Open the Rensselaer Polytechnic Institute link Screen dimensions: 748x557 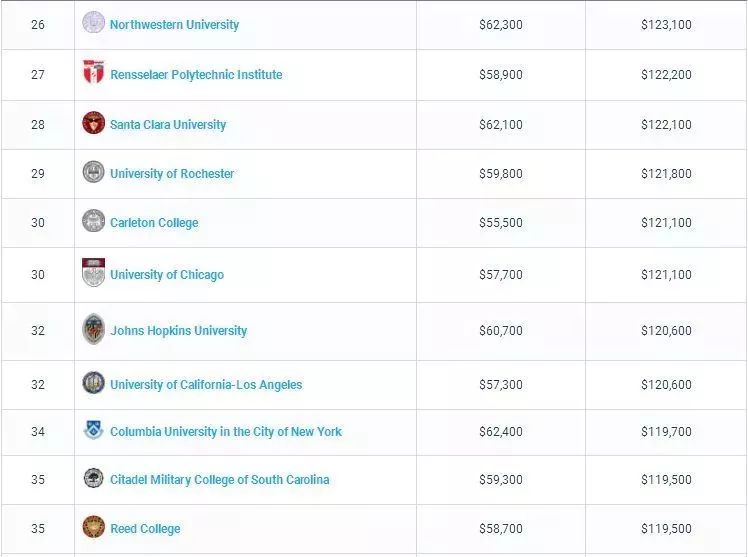pos(196,74)
